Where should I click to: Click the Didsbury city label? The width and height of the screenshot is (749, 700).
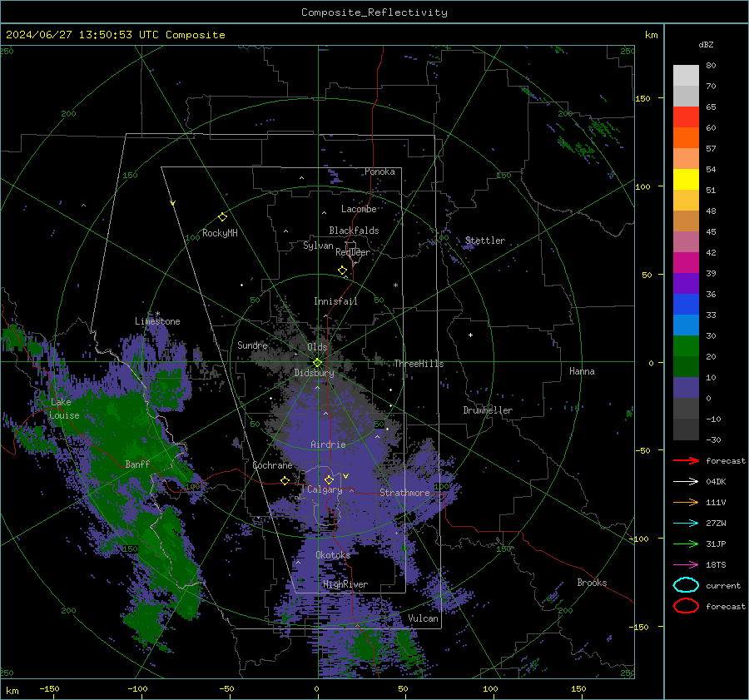click(314, 373)
